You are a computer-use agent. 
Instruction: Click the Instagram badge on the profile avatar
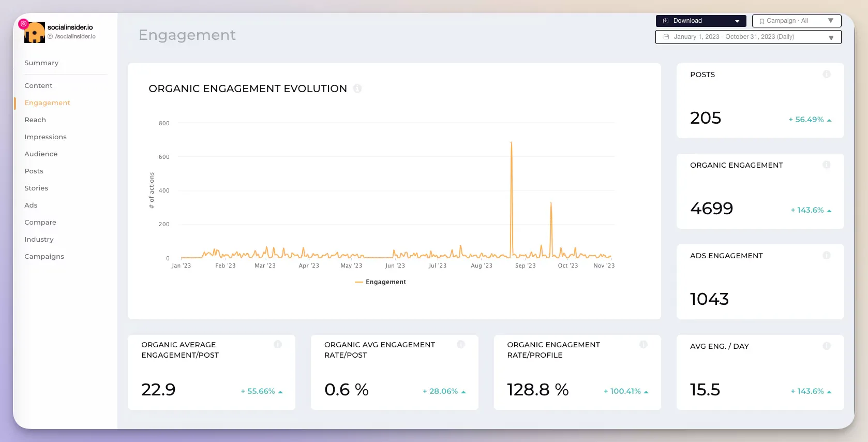click(23, 24)
